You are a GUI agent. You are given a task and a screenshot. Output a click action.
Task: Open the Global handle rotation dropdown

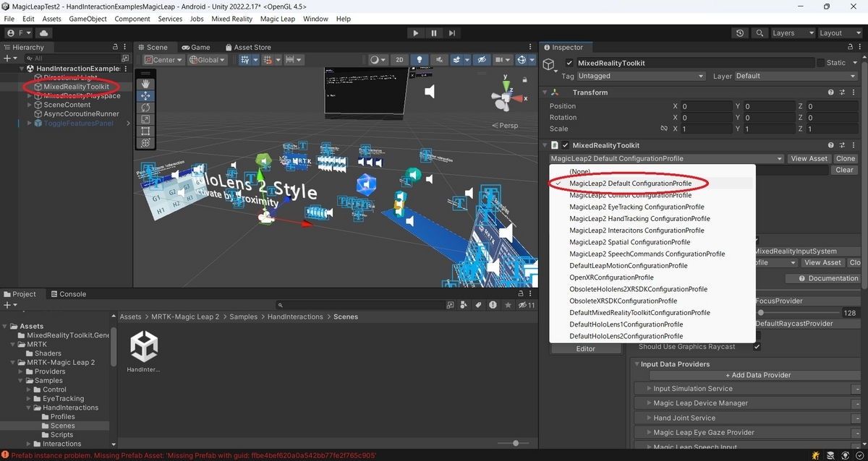click(208, 60)
